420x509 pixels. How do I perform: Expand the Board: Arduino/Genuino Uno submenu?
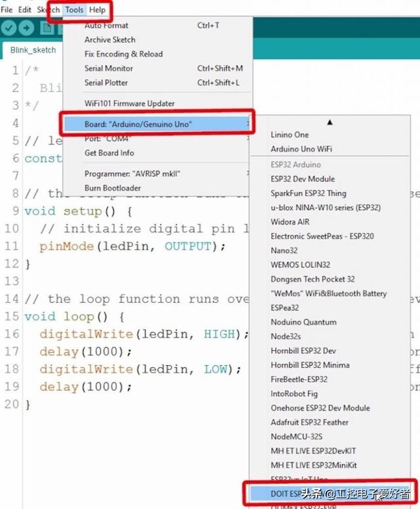pos(157,124)
